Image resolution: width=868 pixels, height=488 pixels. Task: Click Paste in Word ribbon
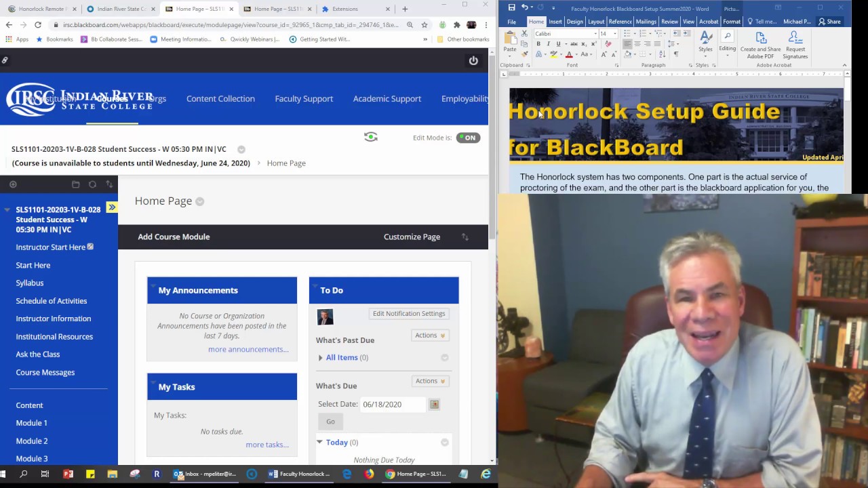[x=510, y=43]
